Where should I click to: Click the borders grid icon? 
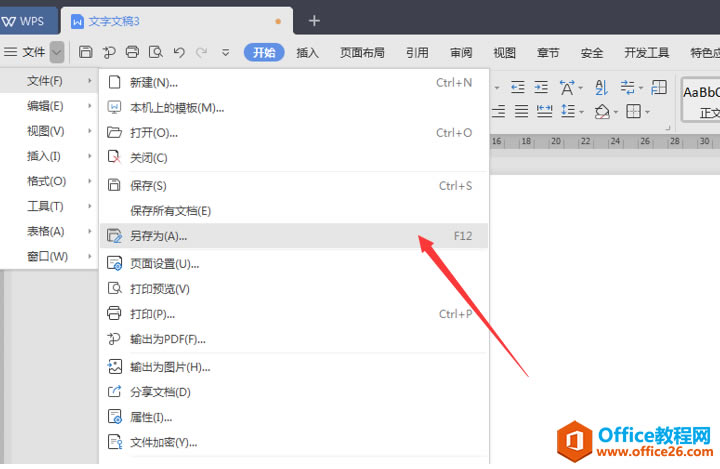[634, 111]
